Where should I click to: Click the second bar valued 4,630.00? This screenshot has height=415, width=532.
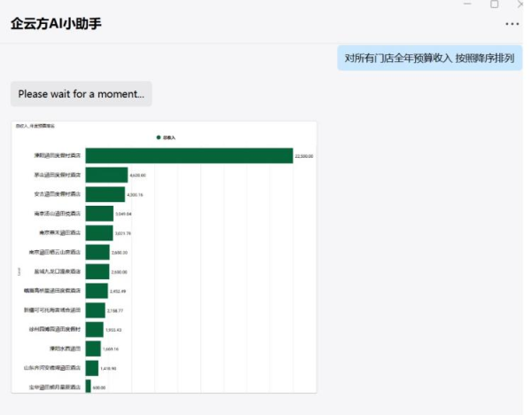coord(106,175)
